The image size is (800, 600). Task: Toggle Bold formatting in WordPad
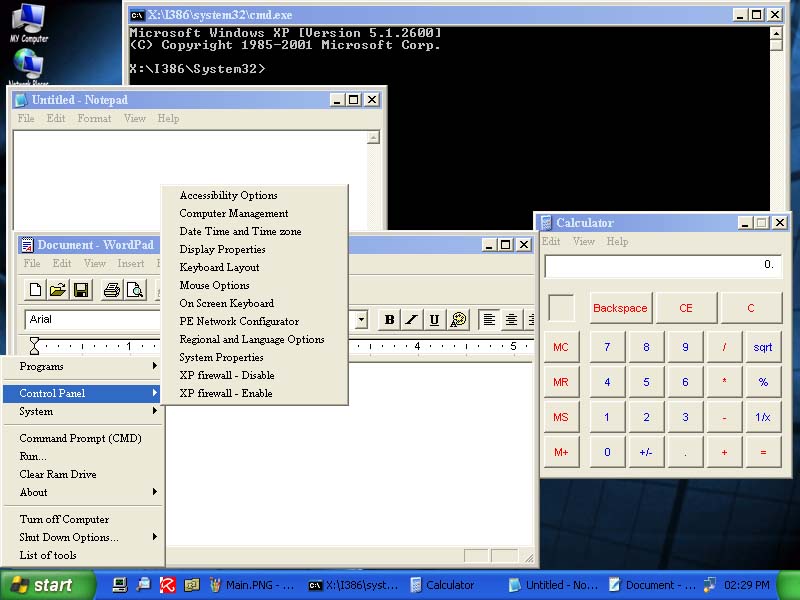389,320
